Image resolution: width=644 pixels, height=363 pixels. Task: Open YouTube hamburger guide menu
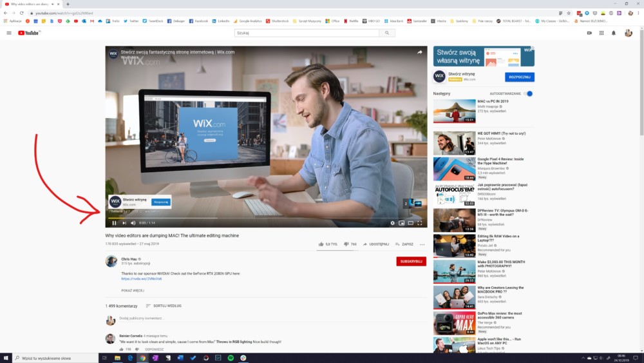pos(9,33)
